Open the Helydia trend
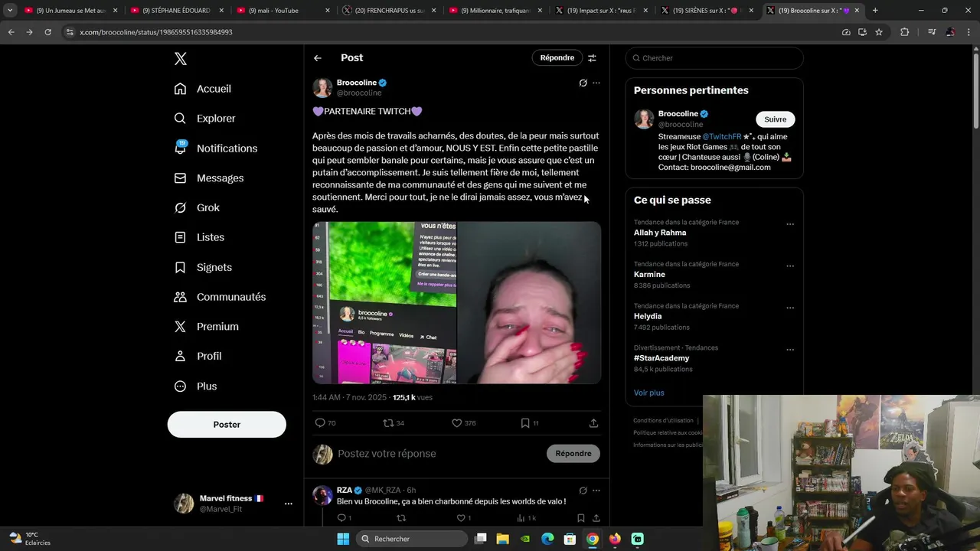Screen dimensions: 980x551 click(648, 316)
